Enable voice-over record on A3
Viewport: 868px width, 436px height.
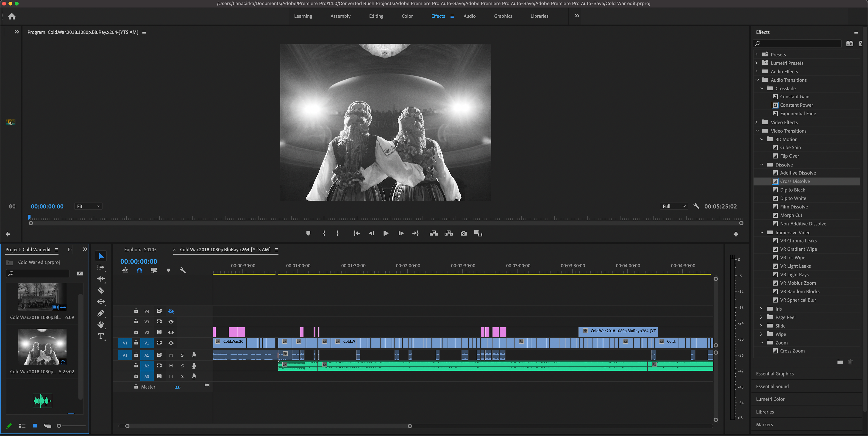[194, 376]
